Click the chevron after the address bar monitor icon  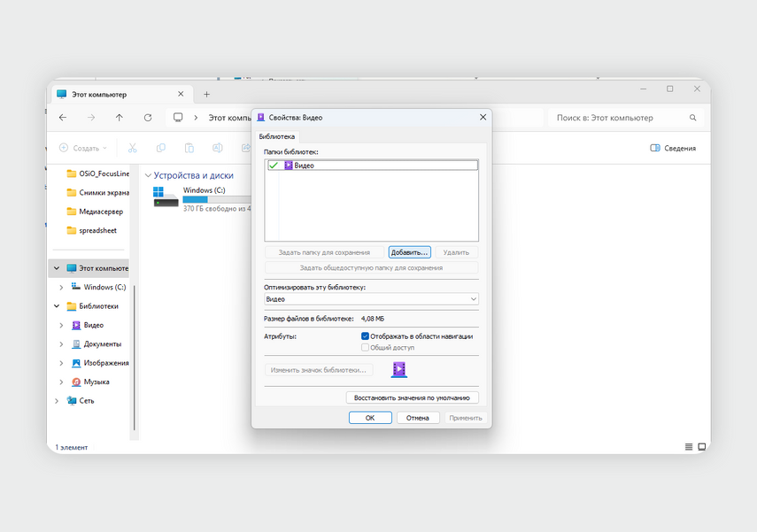click(x=196, y=118)
